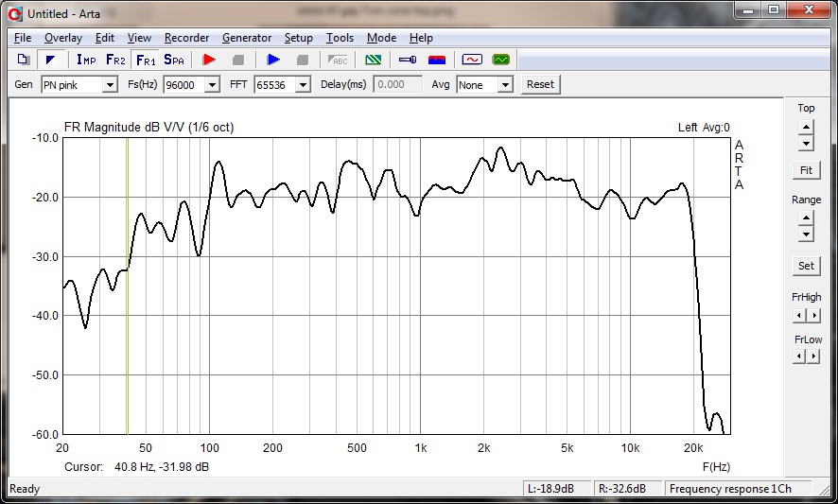
Task: Open the Recorder menu
Action: click(186, 38)
